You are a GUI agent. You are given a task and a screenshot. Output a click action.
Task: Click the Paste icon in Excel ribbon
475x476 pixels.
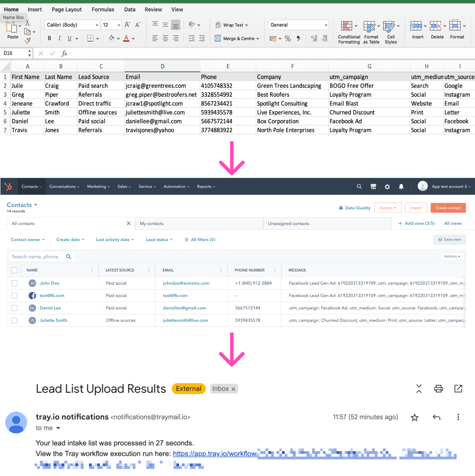11,27
